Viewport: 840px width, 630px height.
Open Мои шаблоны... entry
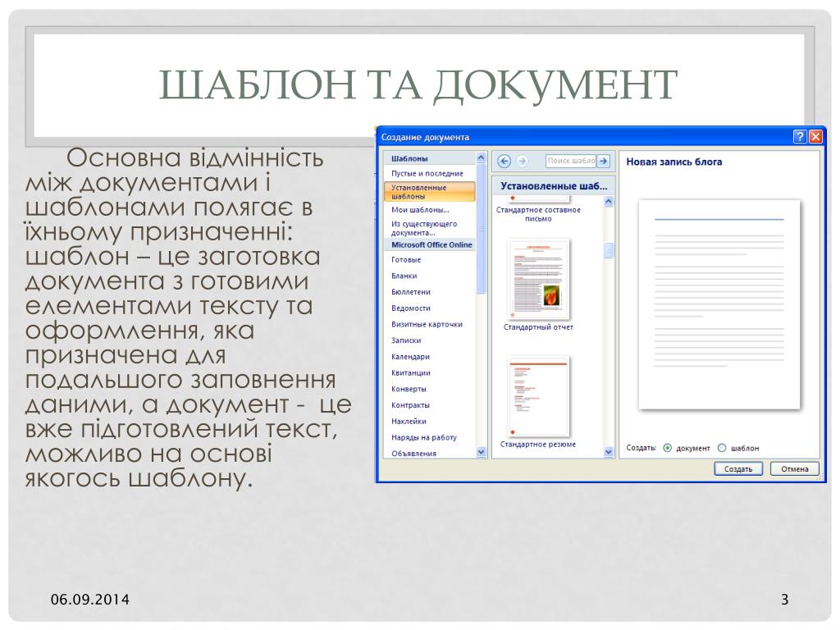click(420, 210)
